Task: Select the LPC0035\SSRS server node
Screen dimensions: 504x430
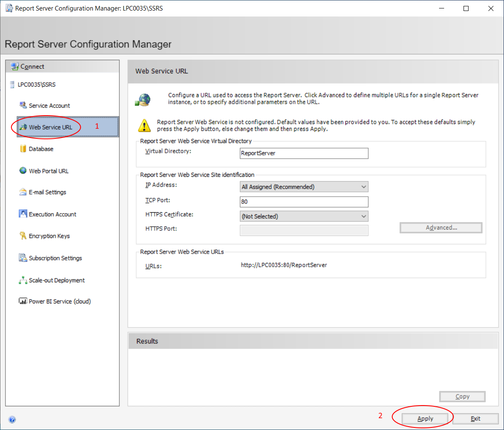Action: coord(36,84)
